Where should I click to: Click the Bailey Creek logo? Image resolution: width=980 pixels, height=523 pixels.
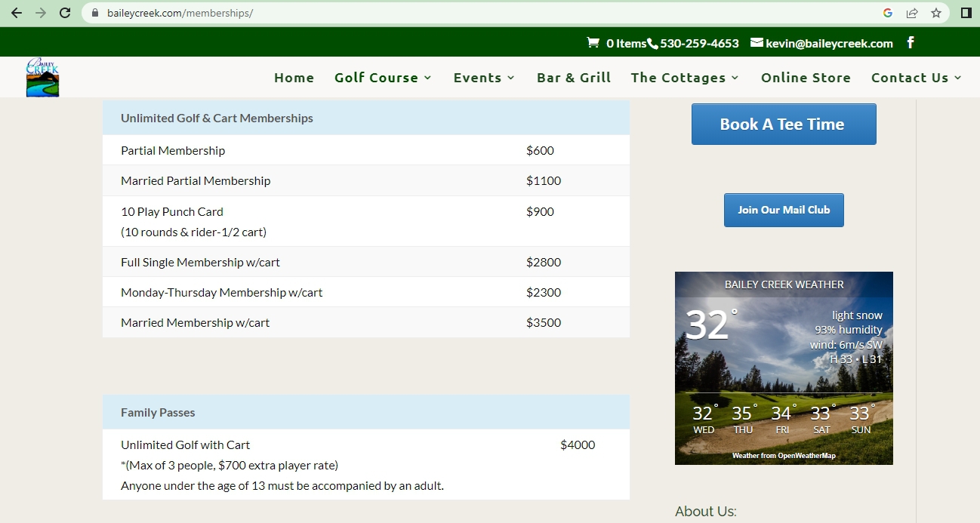pos(42,78)
